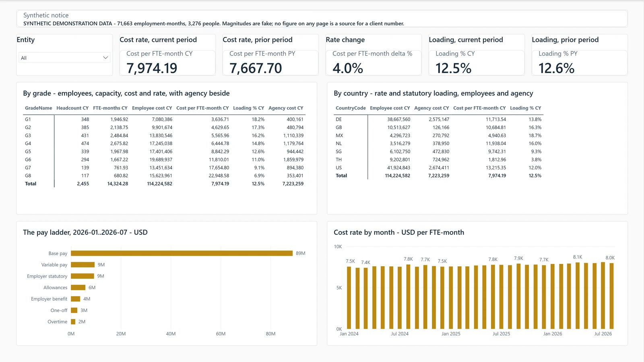Click the By country table title
Viewport: 644px width, 362px height.
[433, 93]
